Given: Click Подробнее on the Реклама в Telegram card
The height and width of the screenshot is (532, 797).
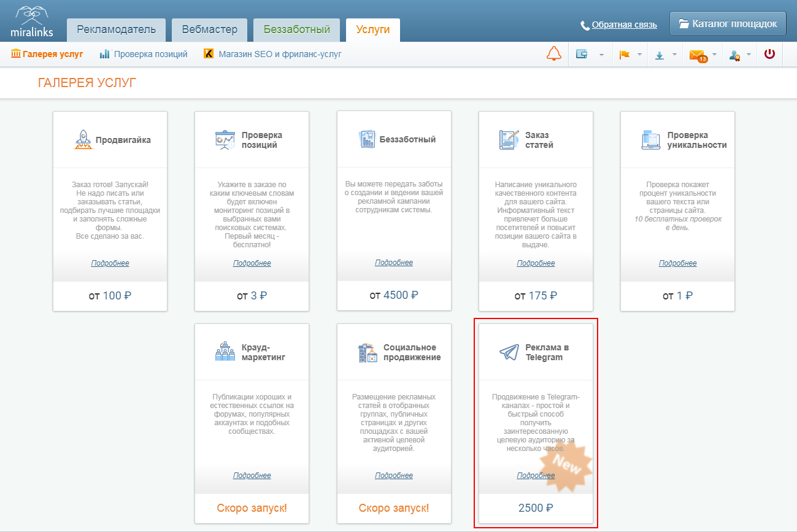Looking at the screenshot, I should [x=536, y=476].
